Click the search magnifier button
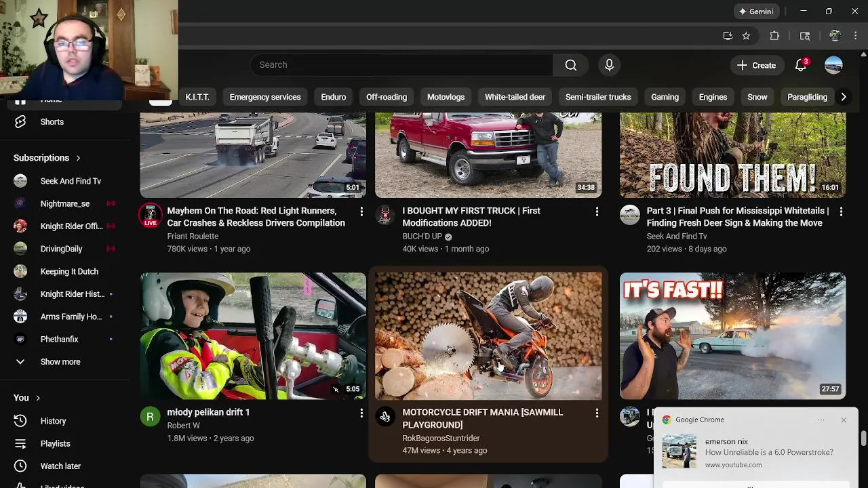 (x=571, y=65)
